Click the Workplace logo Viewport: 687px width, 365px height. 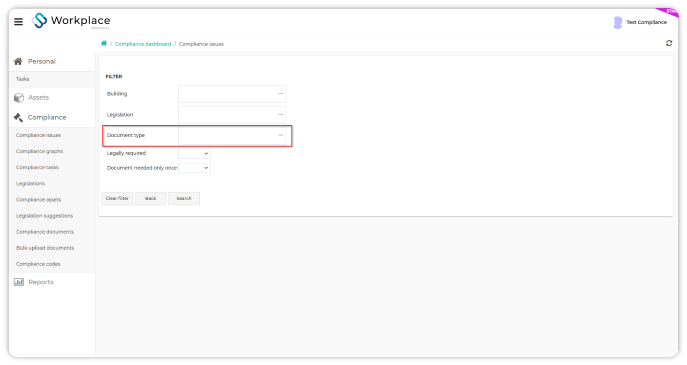pos(71,21)
